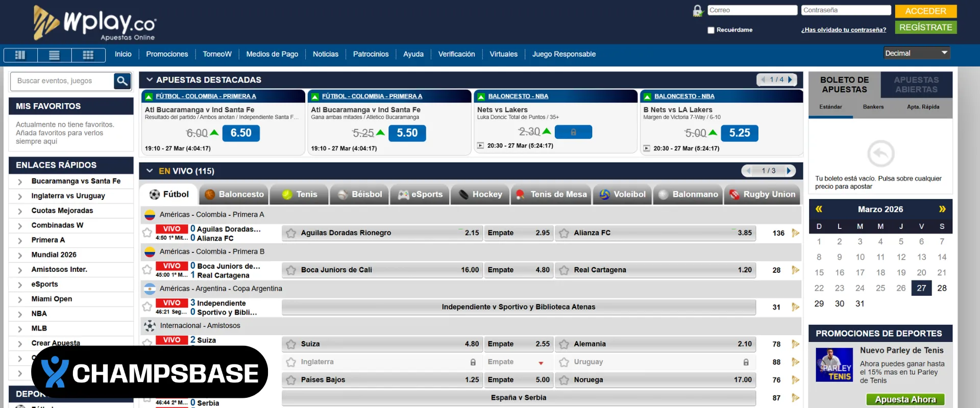Focus the Correo email input field

752,10
